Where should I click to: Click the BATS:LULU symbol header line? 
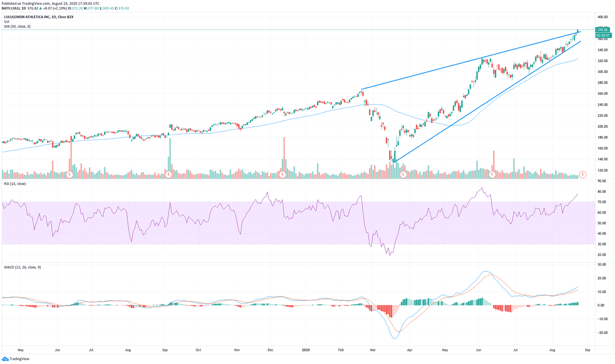coord(66,8)
